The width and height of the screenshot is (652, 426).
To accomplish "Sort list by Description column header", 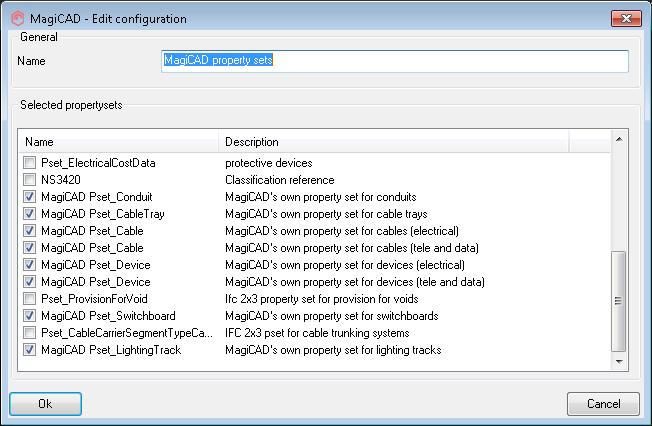I will tap(393, 142).
